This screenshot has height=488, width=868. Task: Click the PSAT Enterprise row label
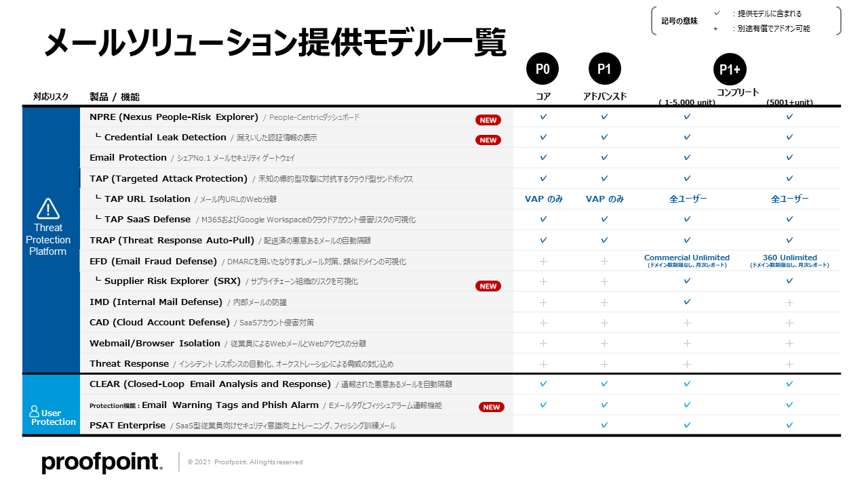click(x=127, y=425)
